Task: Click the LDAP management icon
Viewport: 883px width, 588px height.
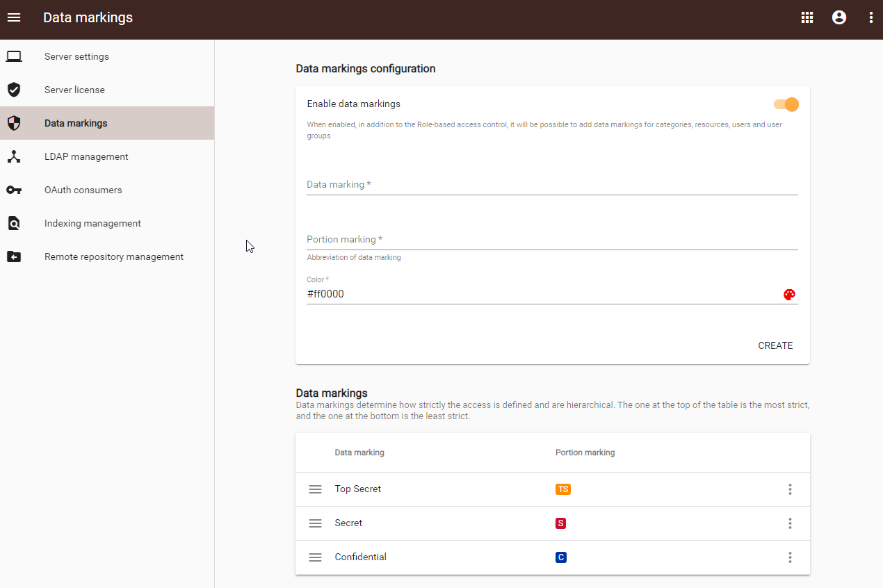Action: pos(14,157)
